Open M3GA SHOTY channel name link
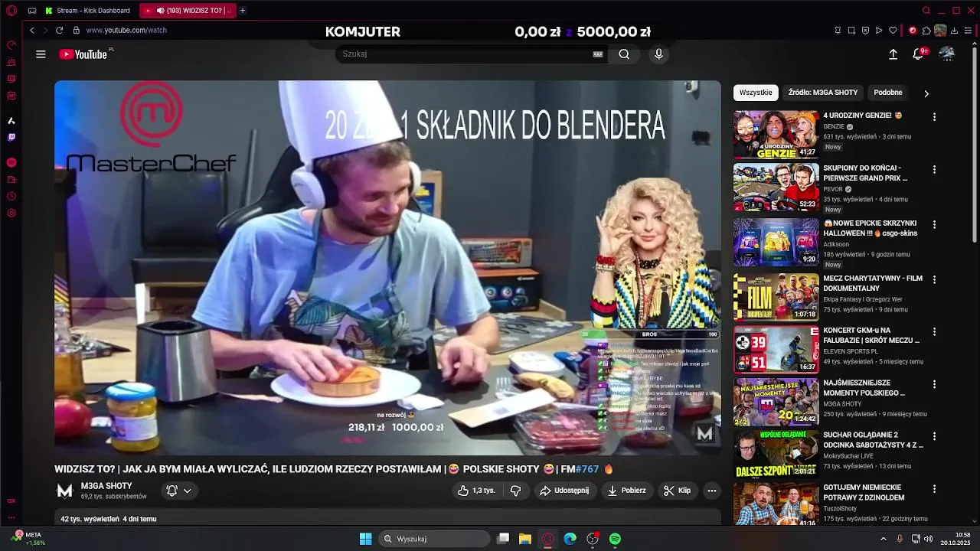Image resolution: width=980 pixels, height=551 pixels. point(106,486)
